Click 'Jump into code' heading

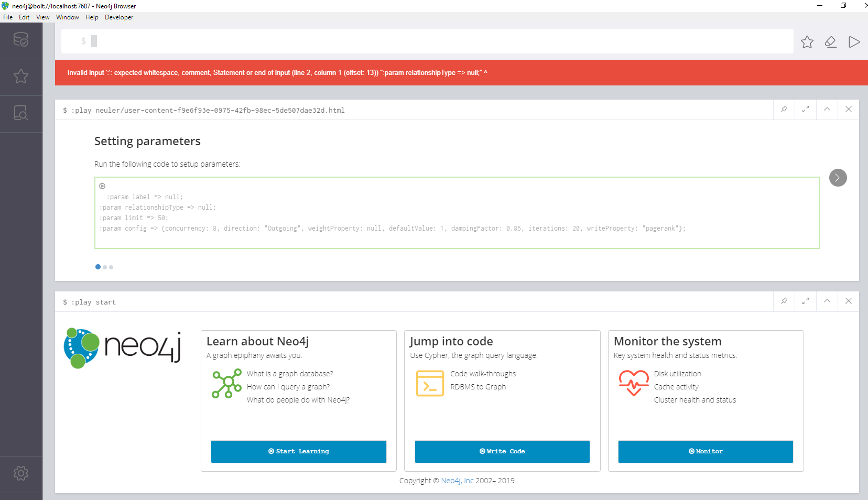coord(451,341)
